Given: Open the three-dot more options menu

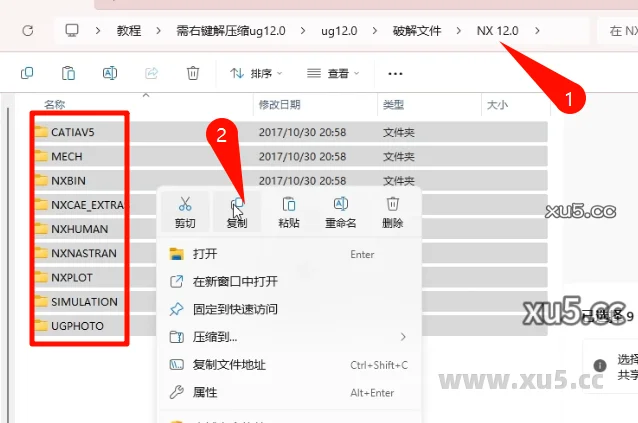Looking at the screenshot, I should point(395,73).
